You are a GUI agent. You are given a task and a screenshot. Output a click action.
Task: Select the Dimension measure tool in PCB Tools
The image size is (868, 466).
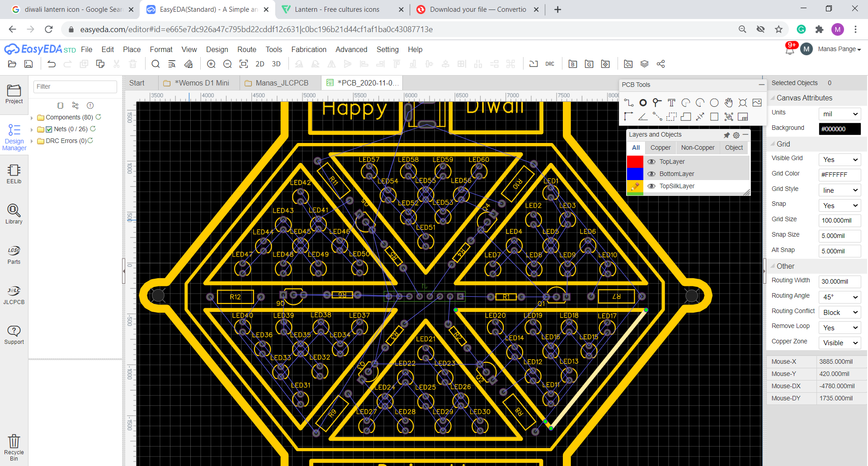pos(700,117)
